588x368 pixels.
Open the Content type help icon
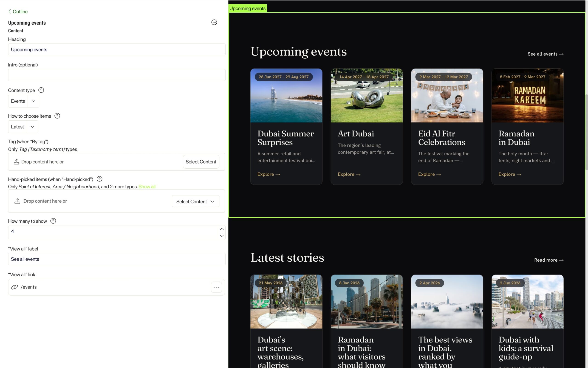[x=41, y=90]
